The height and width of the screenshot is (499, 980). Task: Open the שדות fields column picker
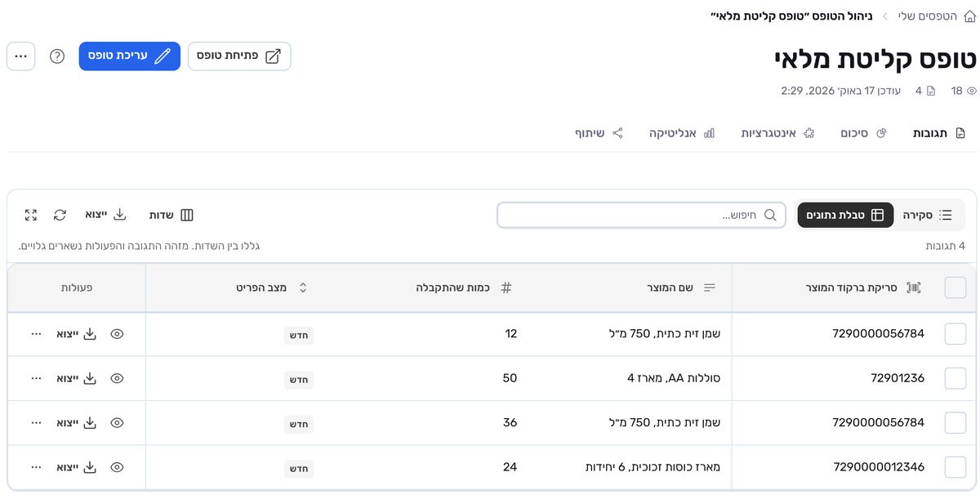pos(171,215)
